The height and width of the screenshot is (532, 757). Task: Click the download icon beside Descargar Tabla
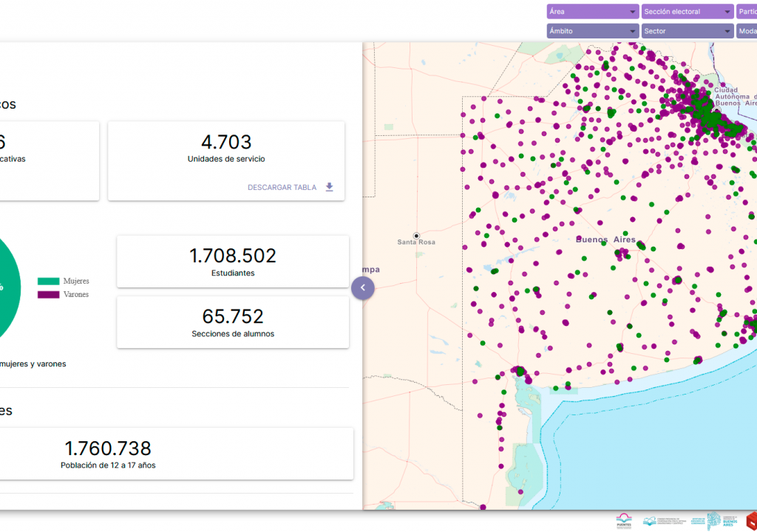330,188
